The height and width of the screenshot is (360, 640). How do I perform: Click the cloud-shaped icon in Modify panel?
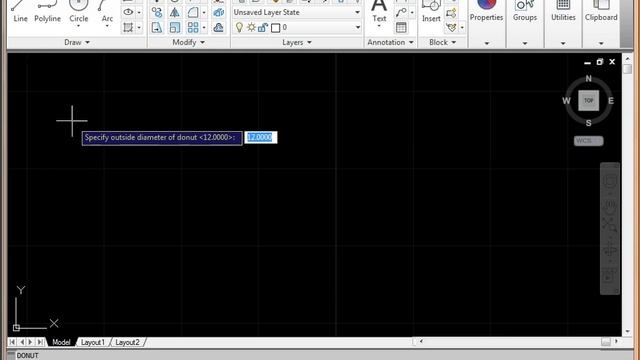point(218,27)
